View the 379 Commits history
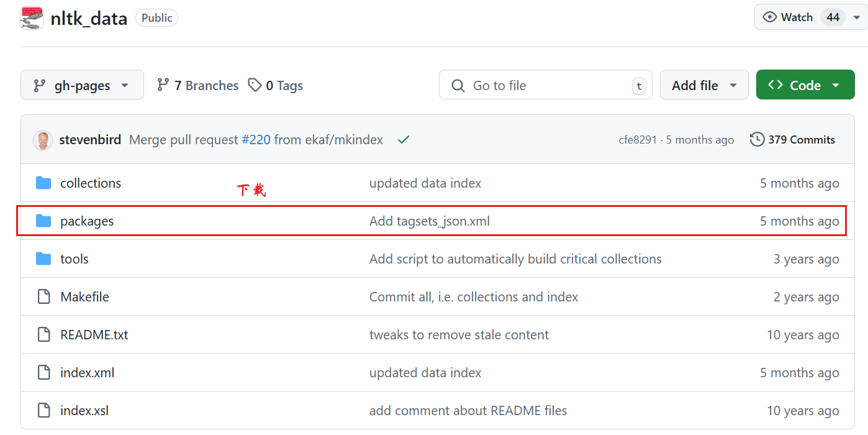868x435 pixels. pos(792,140)
